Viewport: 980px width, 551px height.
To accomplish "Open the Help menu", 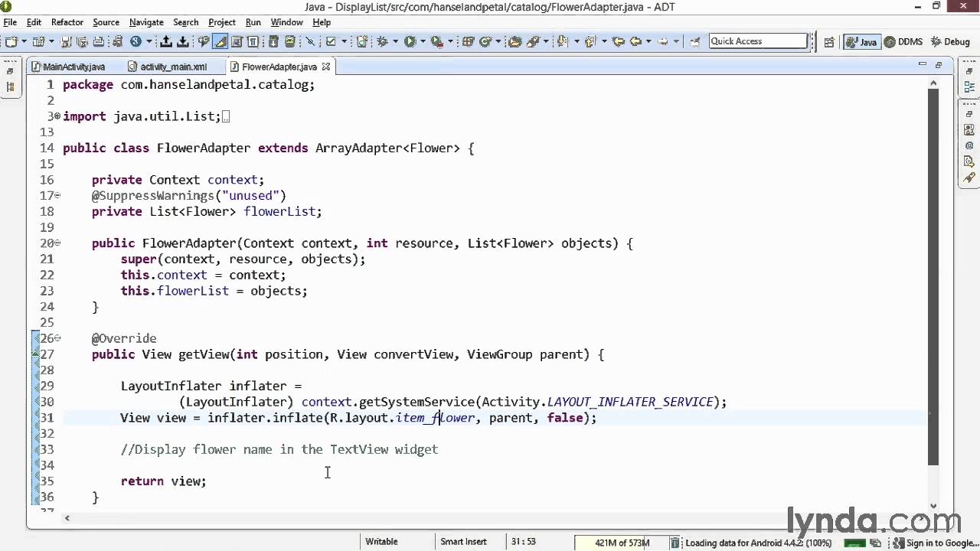I will [x=322, y=22].
